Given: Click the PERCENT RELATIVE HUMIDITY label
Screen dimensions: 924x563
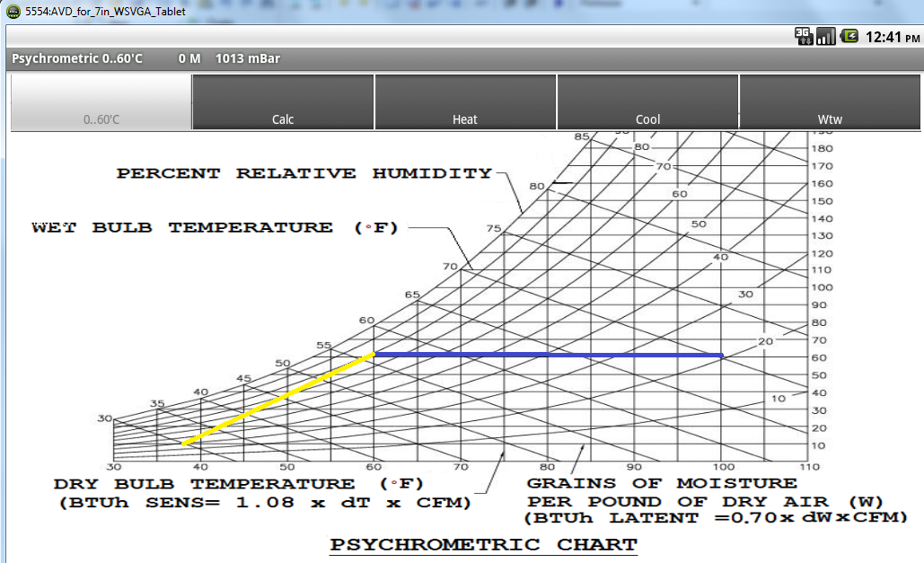Looking at the screenshot, I should (x=304, y=173).
